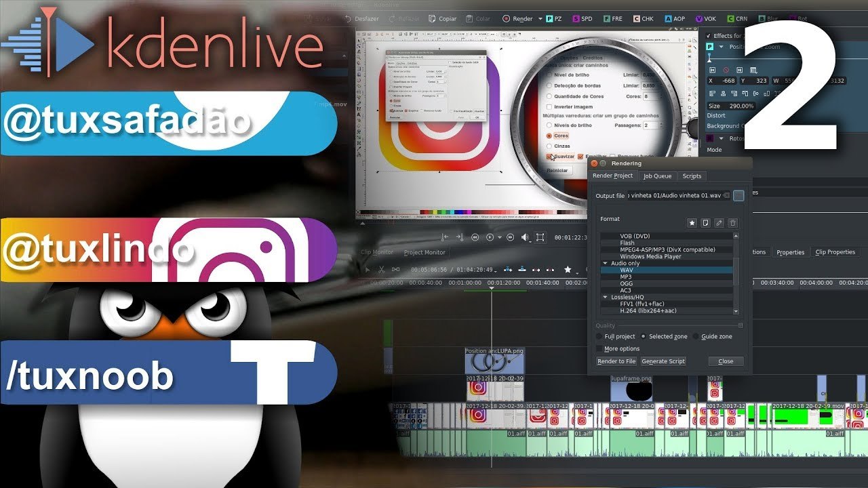Select the OGG format
The height and width of the screenshot is (488, 868).
pyautogui.click(x=667, y=283)
